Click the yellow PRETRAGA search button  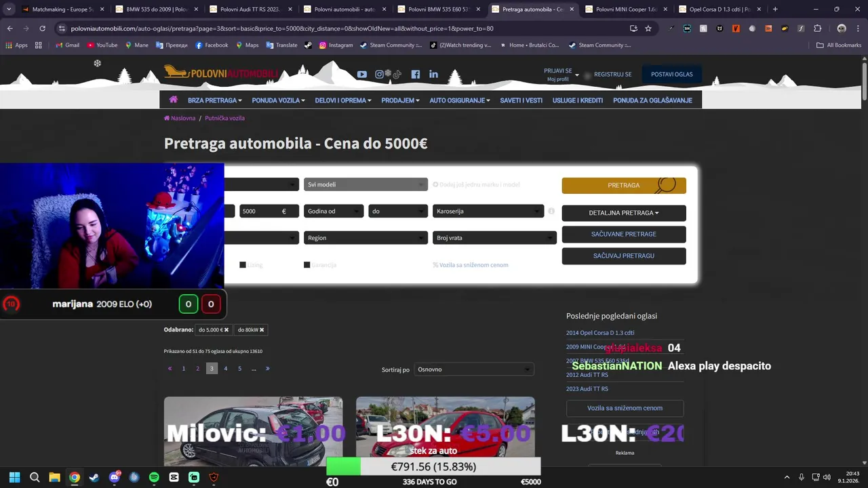(x=624, y=185)
